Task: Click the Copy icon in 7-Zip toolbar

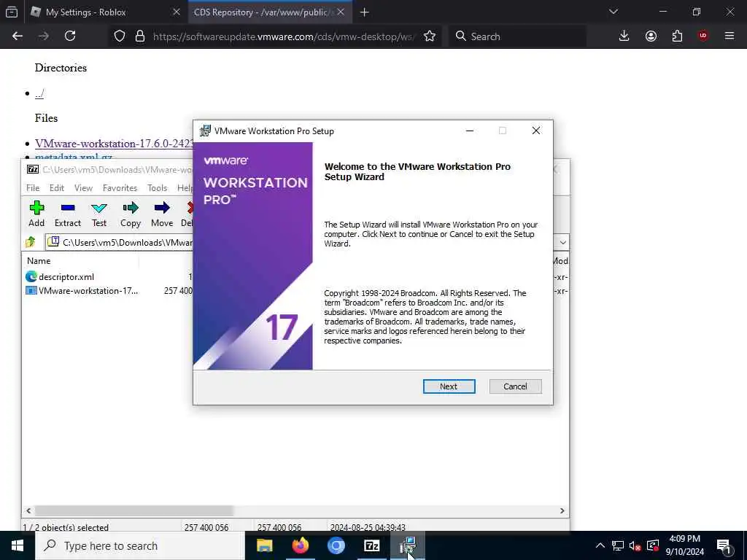Action: (x=131, y=214)
